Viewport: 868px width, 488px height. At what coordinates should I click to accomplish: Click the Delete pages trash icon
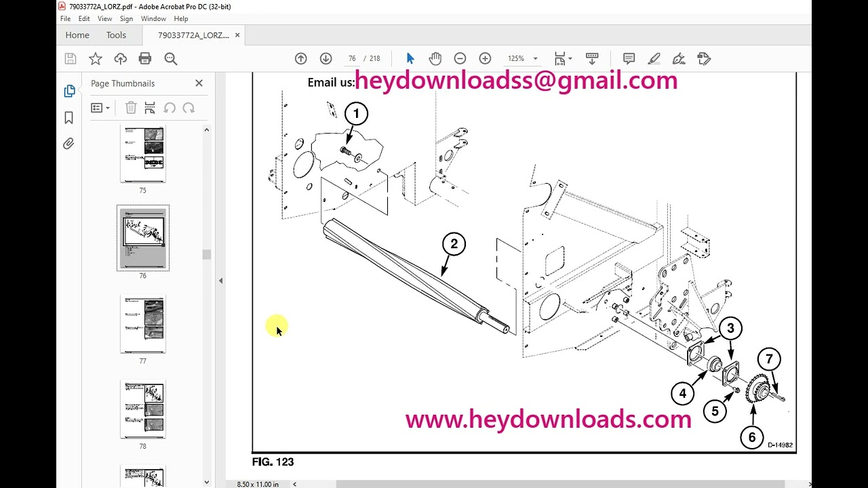coord(131,108)
